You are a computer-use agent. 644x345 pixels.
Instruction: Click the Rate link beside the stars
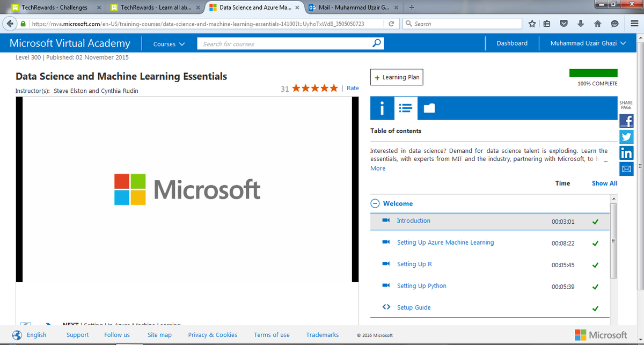click(353, 88)
